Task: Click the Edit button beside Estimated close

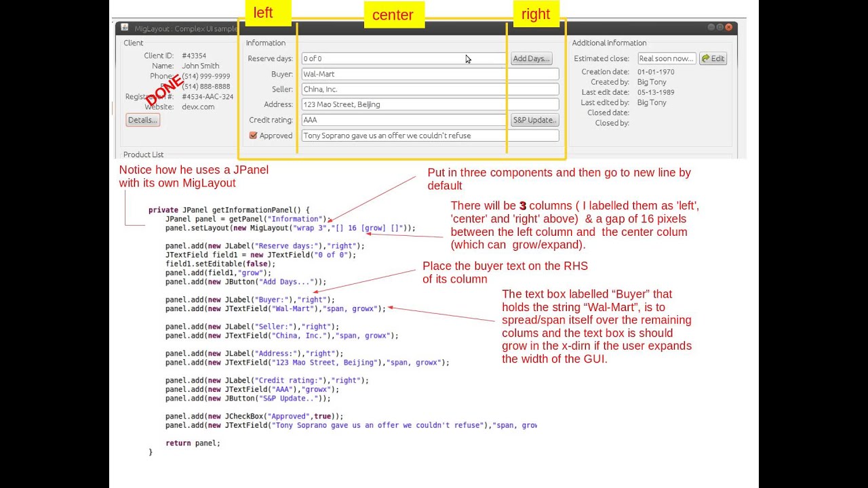Action: [x=713, y=59]
